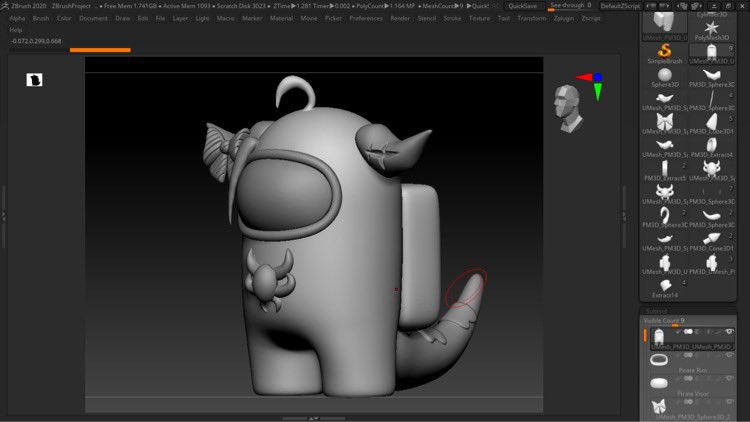The width and height of the screenshot is (750, 422).
Task: Hide the active UMesh_PM3D subtool with eye icon
Action: click(x=729, y=332)
